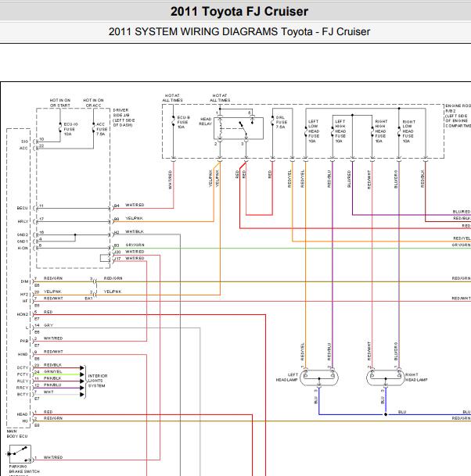Select the HRLY terminal label
This screenshot has height=476, width=471.
[23, 222]
